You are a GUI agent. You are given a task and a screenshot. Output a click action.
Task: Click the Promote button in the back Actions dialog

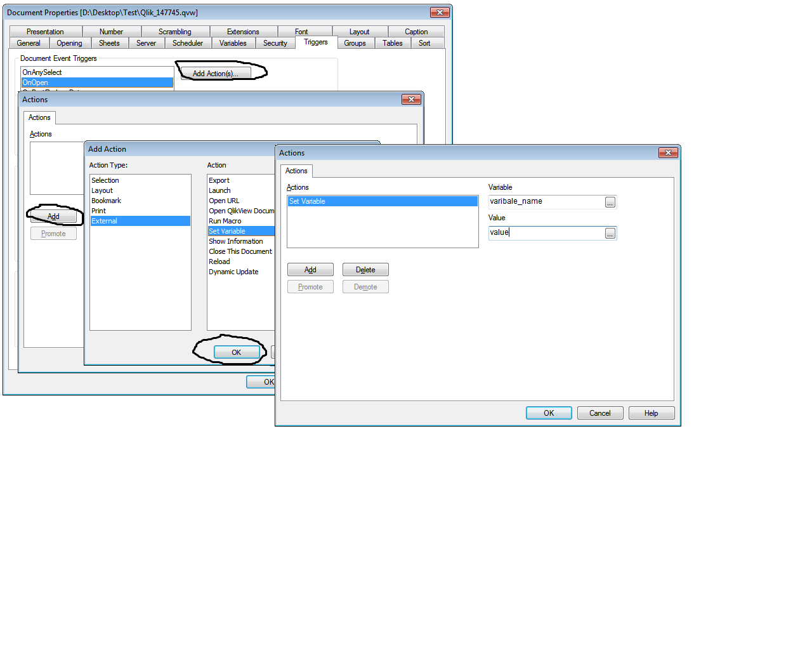[x=53, y=234]
